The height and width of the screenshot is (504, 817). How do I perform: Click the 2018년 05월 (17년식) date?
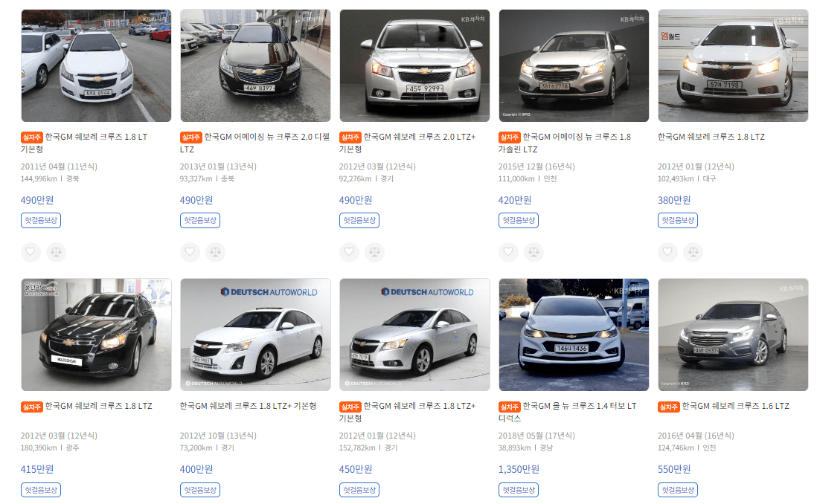click(x=536, y=436)
